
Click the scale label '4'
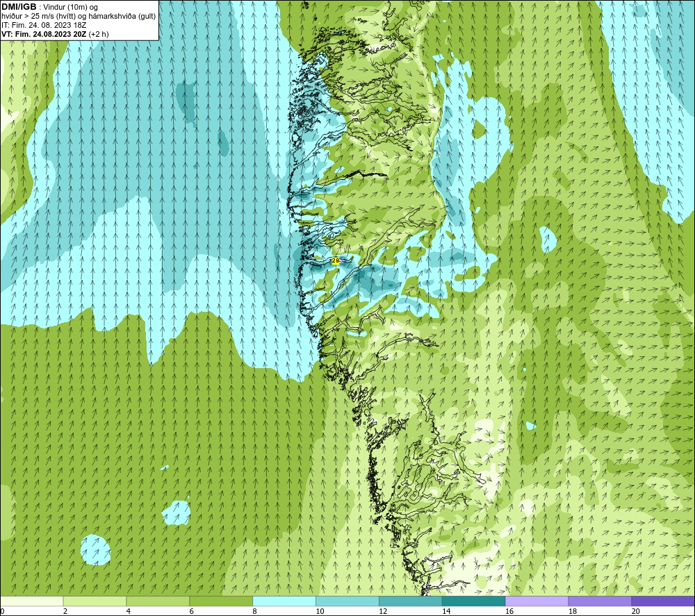(x=129, y=611)
